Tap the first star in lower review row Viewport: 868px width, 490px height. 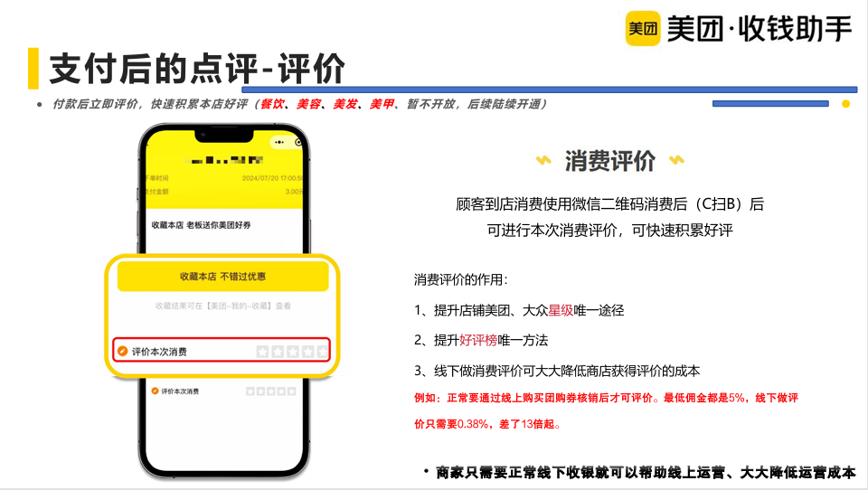pyautogui.click(x=250, y=391)
